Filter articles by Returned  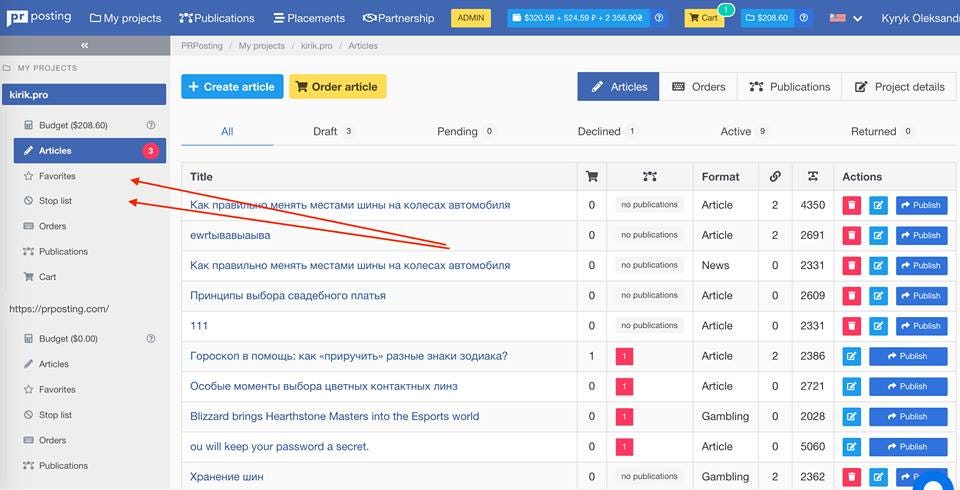click(881, 131)
